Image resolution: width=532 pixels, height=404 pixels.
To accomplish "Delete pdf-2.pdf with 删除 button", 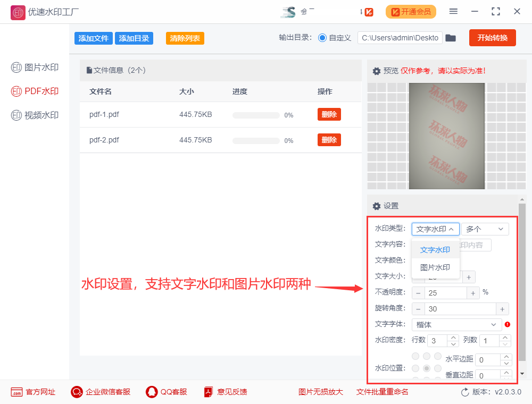I will (x=329, y=140).
